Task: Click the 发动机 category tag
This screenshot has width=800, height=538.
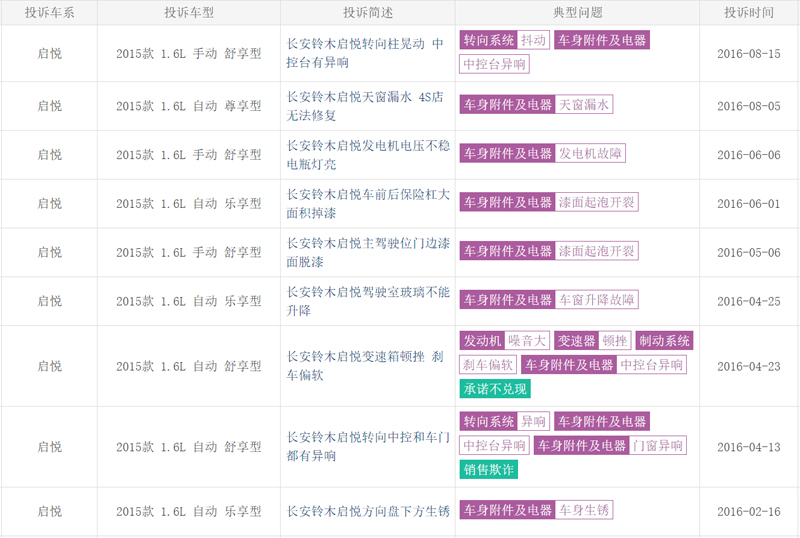Action: pos(482,340)
